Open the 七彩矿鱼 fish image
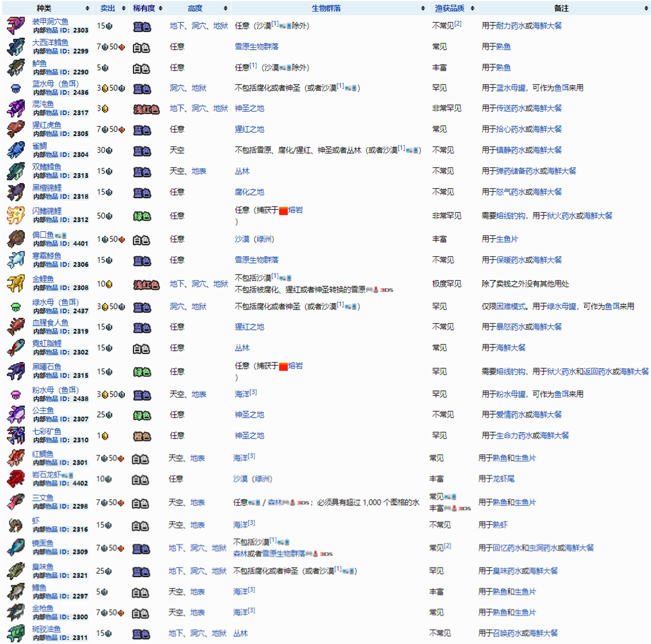This screenshot has width=651, height=644. pos(15,436)
